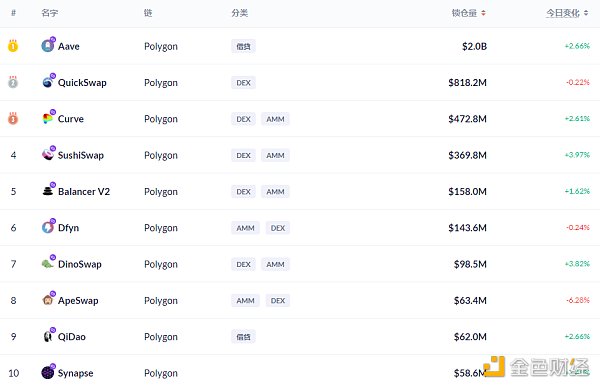
Task: Sort by 今日变化 column arrows
Action: [x=586, y=13]
